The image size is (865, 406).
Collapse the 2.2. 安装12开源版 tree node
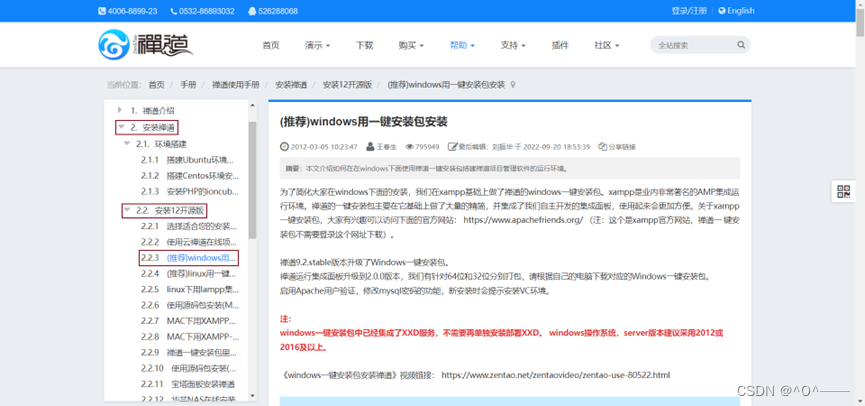click(x=126, y=210)
